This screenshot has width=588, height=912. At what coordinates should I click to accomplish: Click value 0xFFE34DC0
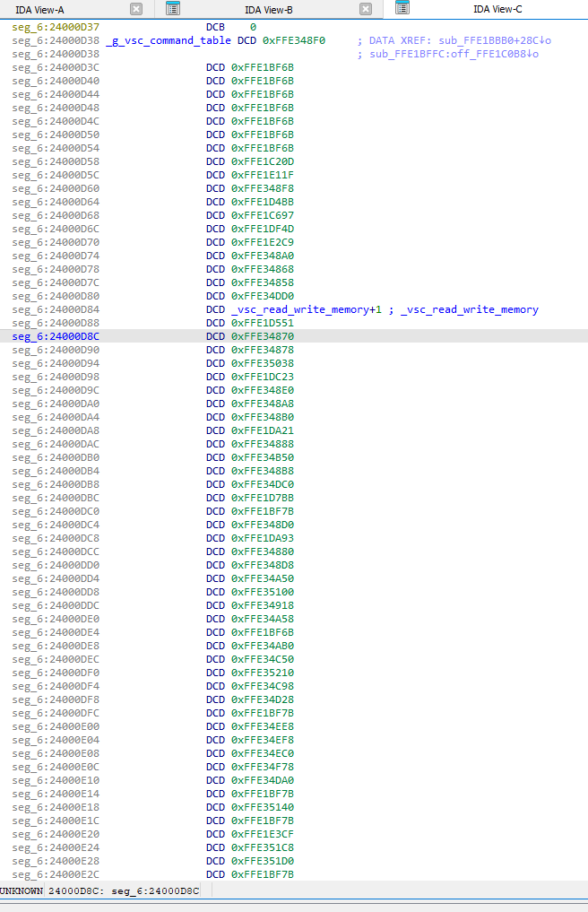(263, 484)
